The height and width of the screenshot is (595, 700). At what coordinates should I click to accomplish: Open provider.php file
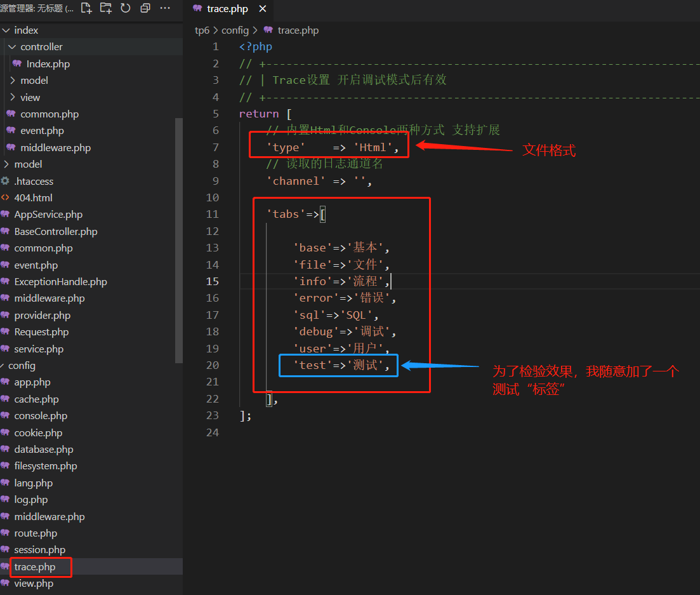(x=43, y=316)
